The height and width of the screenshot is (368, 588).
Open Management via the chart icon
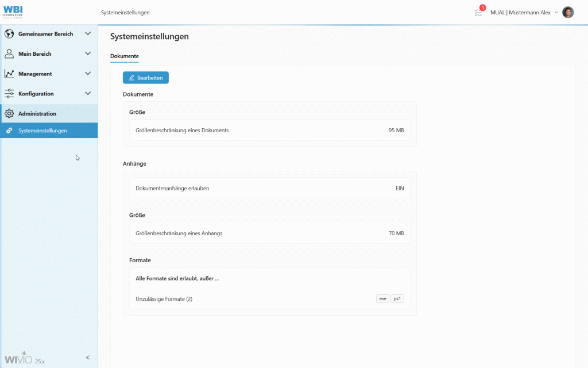click(x=9, y=73)
